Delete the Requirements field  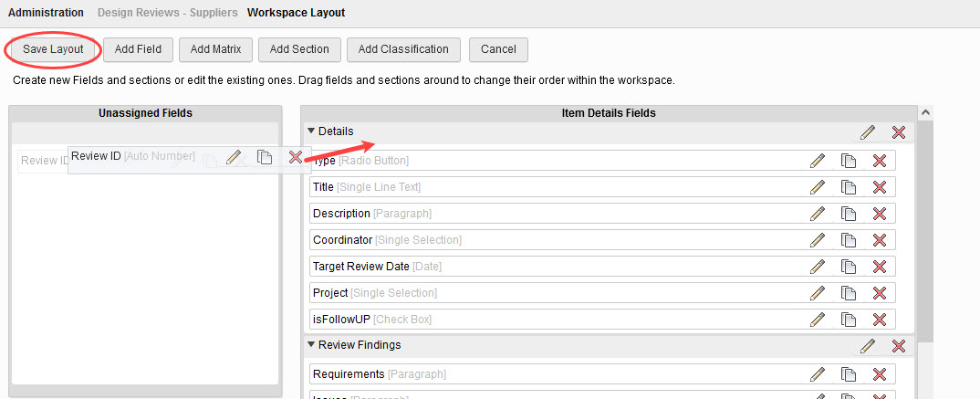coord(880,374)
